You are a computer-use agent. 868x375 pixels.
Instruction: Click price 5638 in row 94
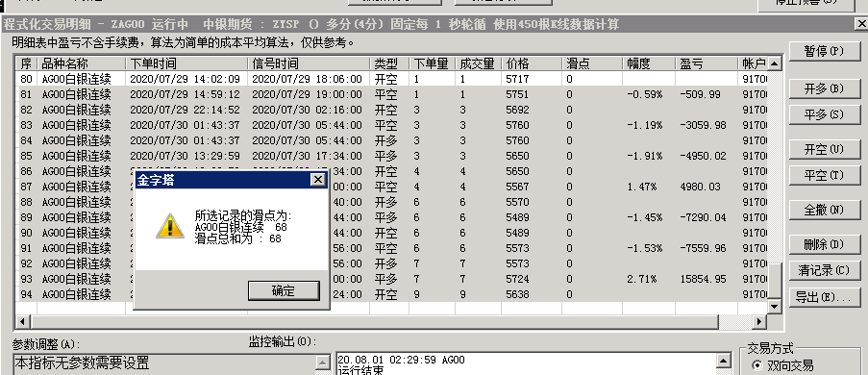[x=517, y=294]
